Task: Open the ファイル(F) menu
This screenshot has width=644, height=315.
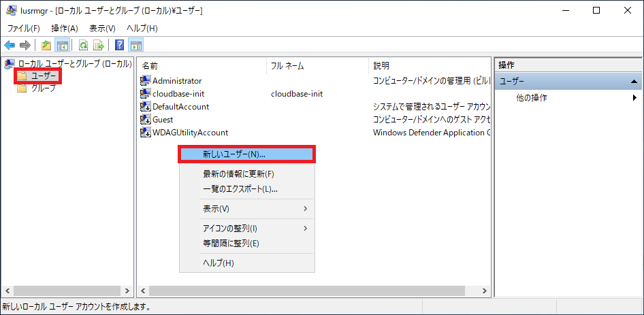Action: point(23,29)
